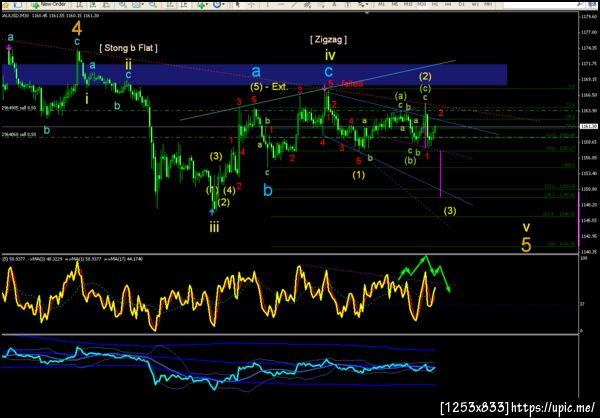Viewport: 600px width, 418px height.
Task: Click second magnifier zoom icon
Action: pos(153,5)
